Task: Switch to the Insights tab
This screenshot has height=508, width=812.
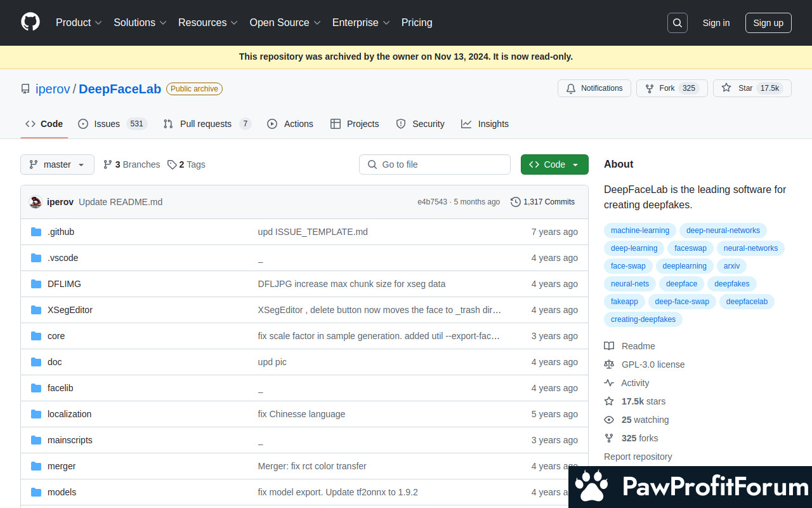Action: tap(485, 124)
